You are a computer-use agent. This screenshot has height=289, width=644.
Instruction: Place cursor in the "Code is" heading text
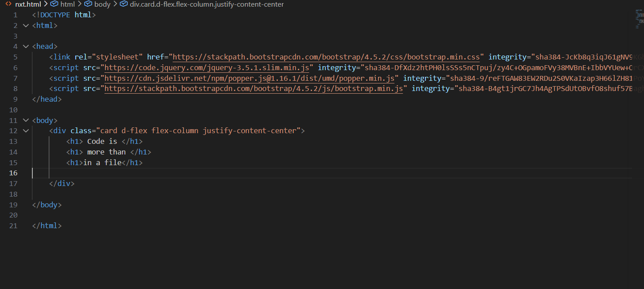[x=102, y=142]
